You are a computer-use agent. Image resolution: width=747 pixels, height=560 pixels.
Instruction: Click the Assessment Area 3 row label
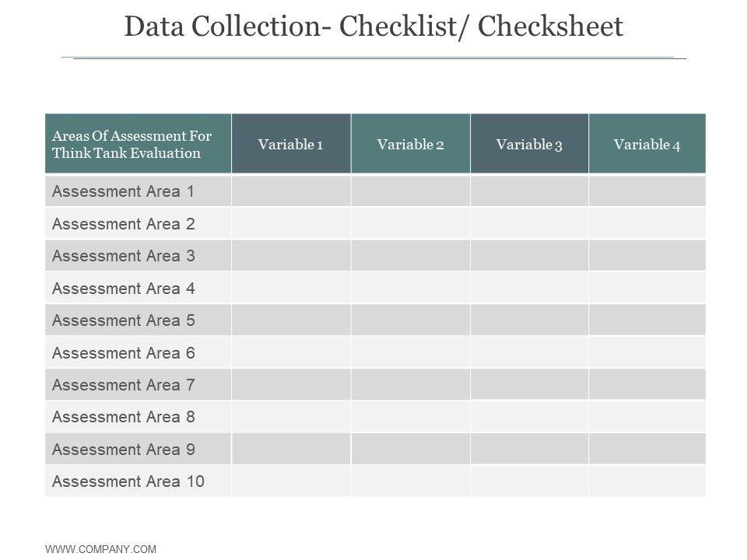tap(123, 256)
